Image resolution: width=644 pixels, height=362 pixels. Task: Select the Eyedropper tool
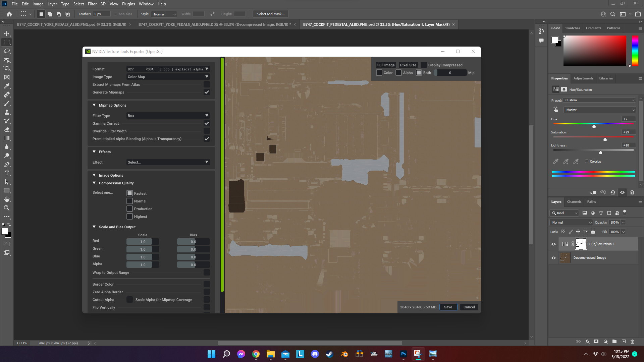tap(7, 86)
